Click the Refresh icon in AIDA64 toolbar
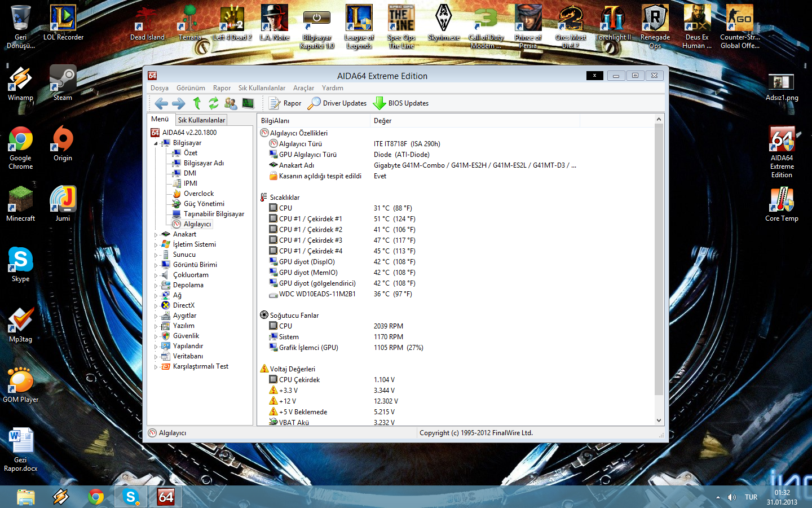Image resolution: width=812 pixels, height=508 pixels. coord(213,103)
